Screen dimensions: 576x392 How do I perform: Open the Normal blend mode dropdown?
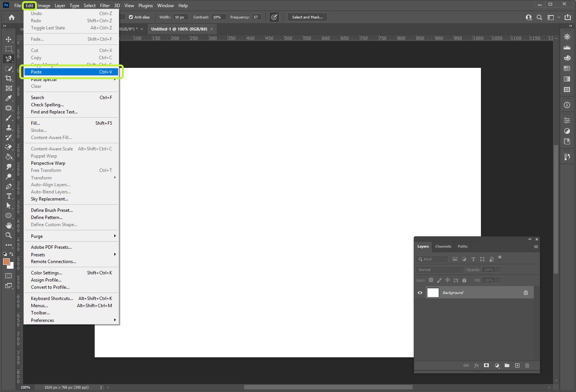[x=440, y=270]
